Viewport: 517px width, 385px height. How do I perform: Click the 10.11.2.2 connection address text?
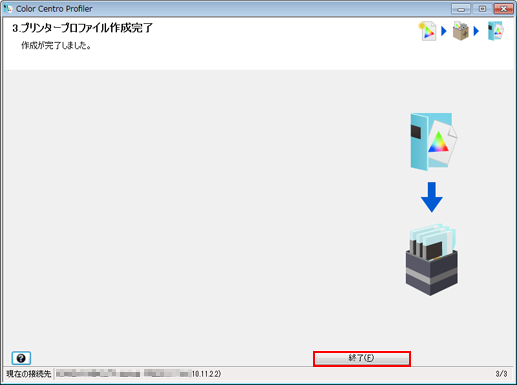[206, 374]
